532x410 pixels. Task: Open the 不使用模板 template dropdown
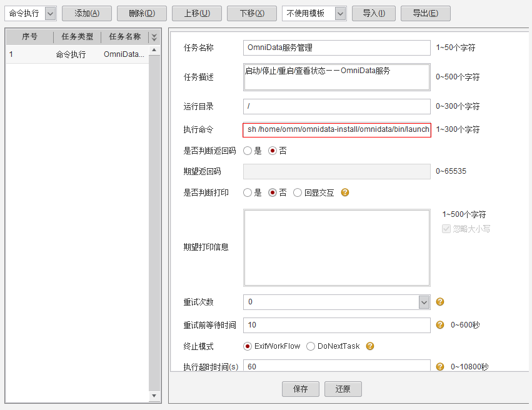coord(340,14)
